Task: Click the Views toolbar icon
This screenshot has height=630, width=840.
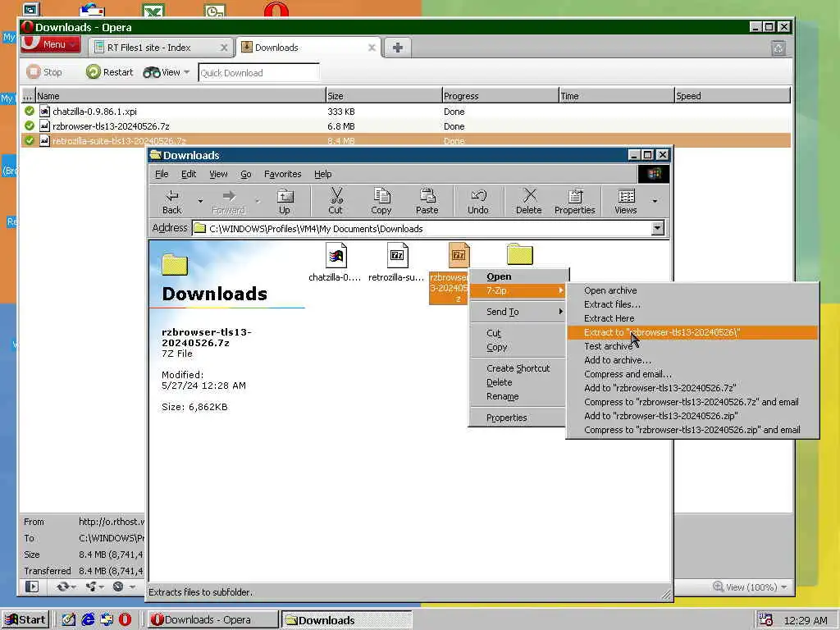Action: (626, 202)
